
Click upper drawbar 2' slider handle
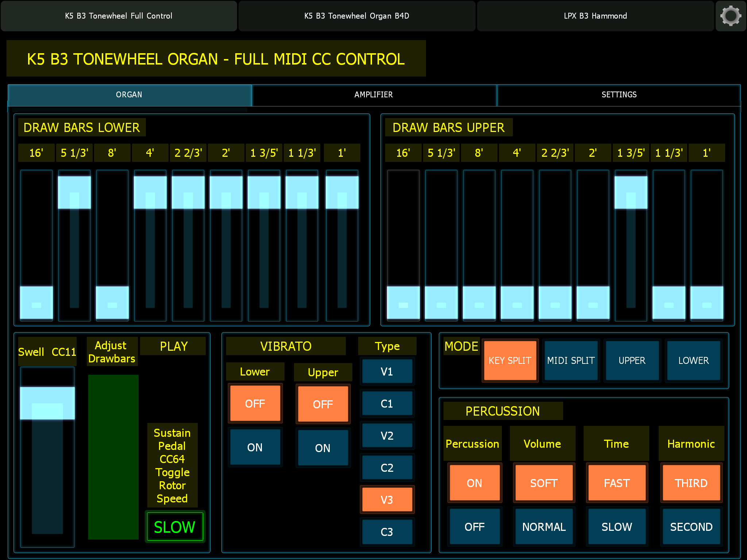point(593,303)
